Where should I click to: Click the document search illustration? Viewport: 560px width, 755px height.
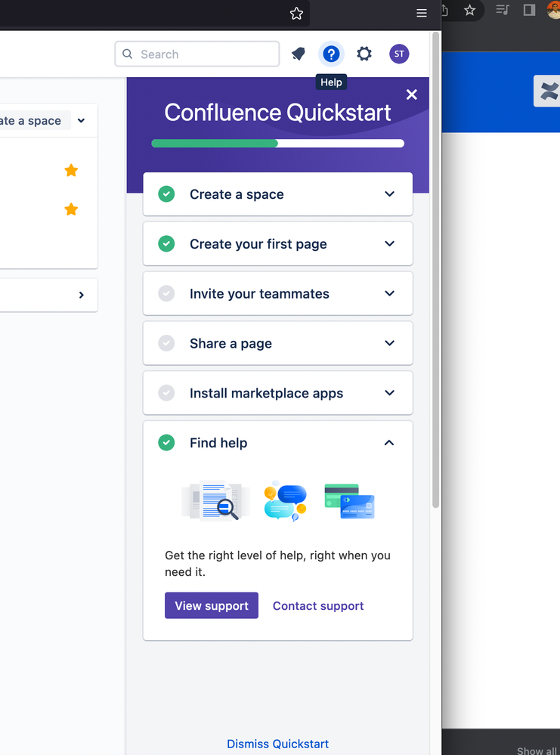tap(215, 500)
